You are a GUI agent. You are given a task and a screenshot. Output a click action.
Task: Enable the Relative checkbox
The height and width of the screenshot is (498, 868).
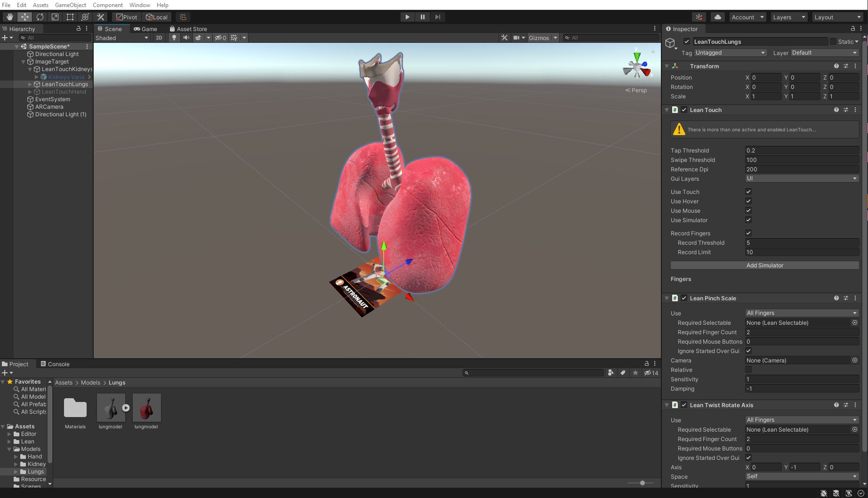point(748,370)
